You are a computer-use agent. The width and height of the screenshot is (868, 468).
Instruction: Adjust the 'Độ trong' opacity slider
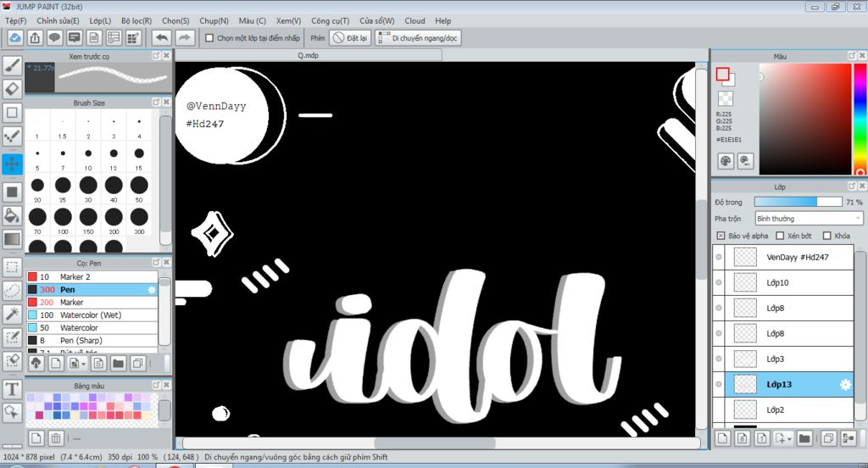click(x=798, y=202)
